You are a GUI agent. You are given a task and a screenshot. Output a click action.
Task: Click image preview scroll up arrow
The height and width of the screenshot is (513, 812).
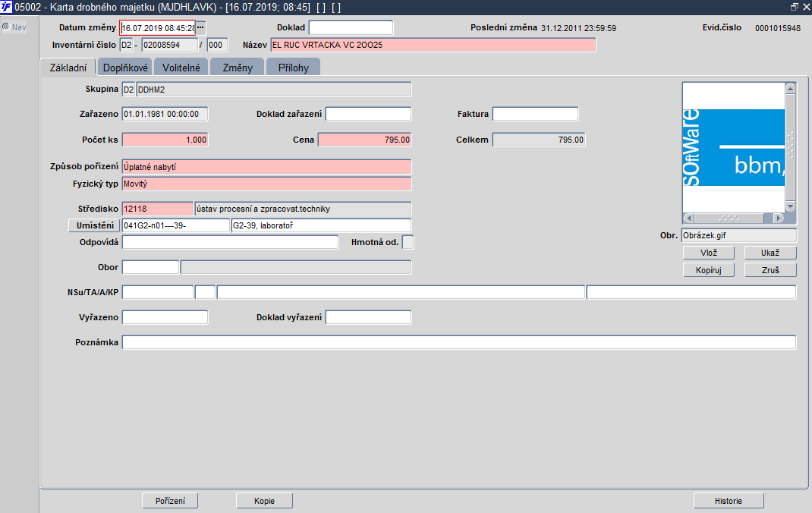[x=790, y=88]
